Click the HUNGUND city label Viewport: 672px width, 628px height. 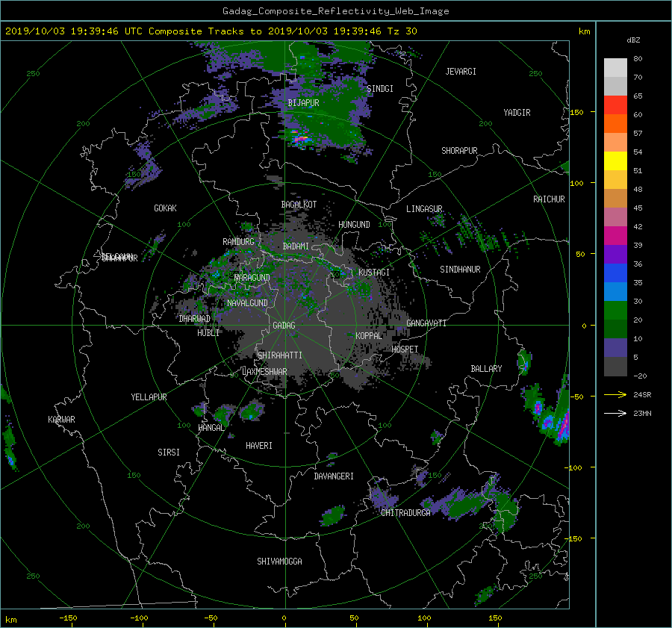354,225
